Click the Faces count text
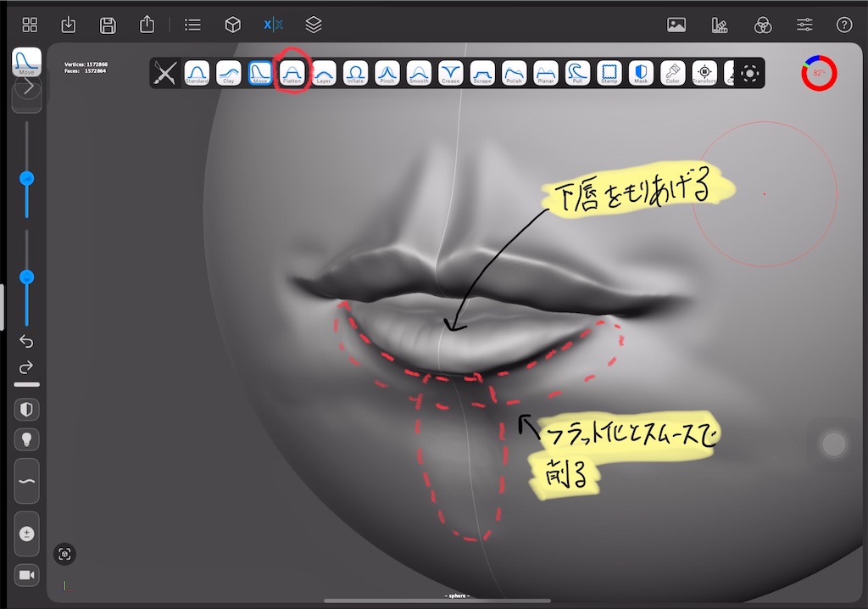This screenshot has height=609, width=868. [x=86, y=71]
